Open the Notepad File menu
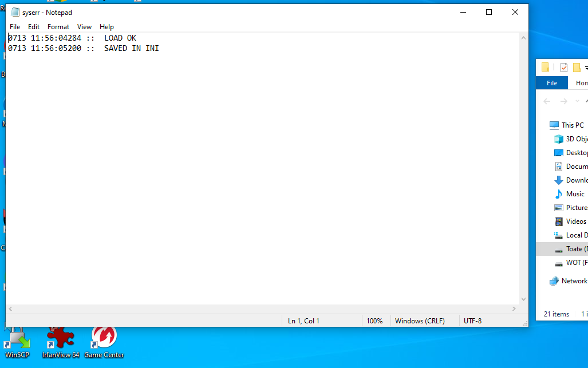This screenshot has height=368, width=588. tap(15, 26)
